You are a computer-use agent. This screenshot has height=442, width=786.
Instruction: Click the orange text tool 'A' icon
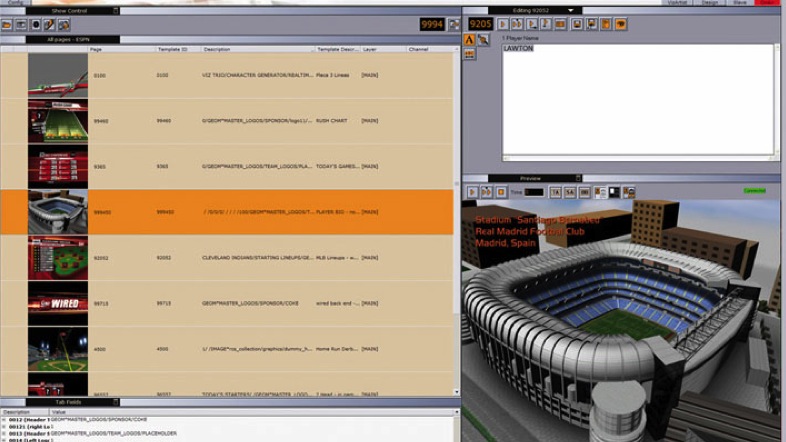pos(469,40)
